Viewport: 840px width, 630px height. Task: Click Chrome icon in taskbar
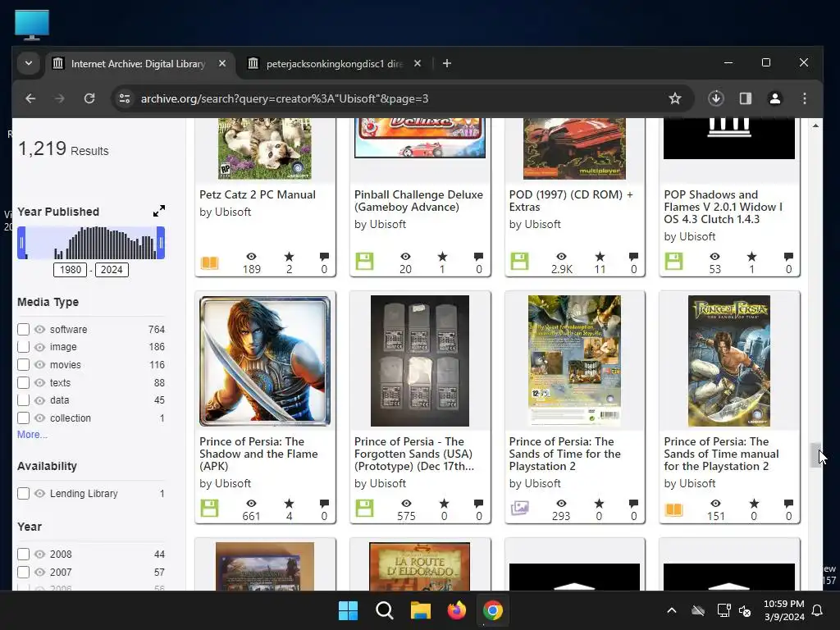coord(492,610)
